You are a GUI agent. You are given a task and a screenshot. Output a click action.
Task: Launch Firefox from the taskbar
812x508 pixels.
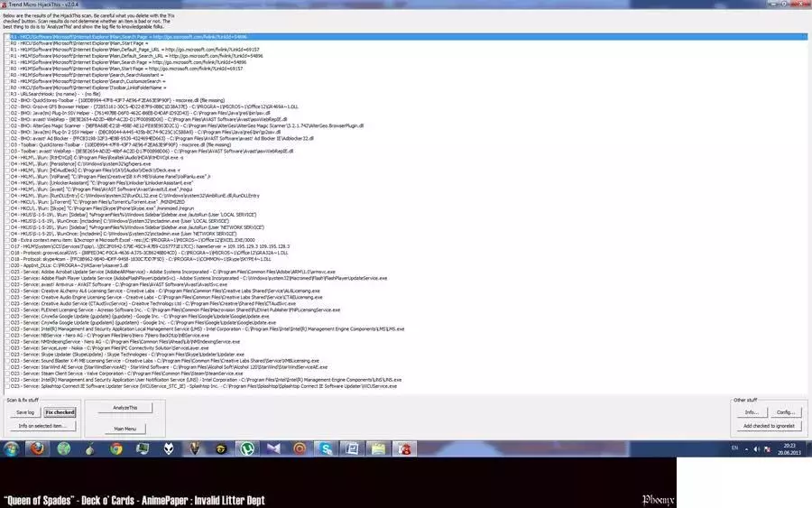pyautogui.click(x=37, y=448)
